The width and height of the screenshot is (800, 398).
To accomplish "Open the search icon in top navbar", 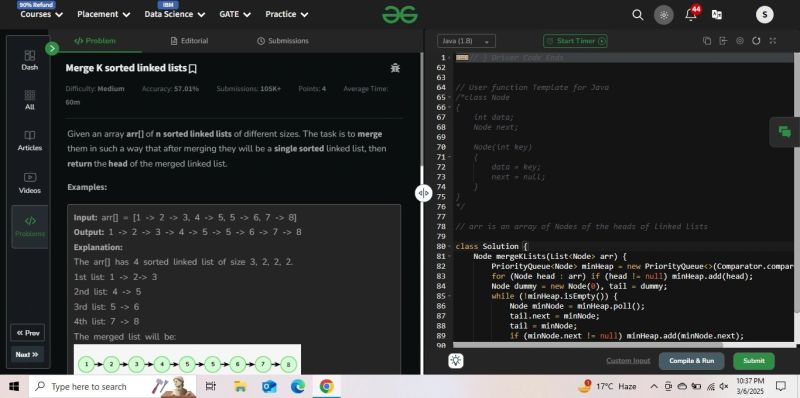I will [637, 15].
